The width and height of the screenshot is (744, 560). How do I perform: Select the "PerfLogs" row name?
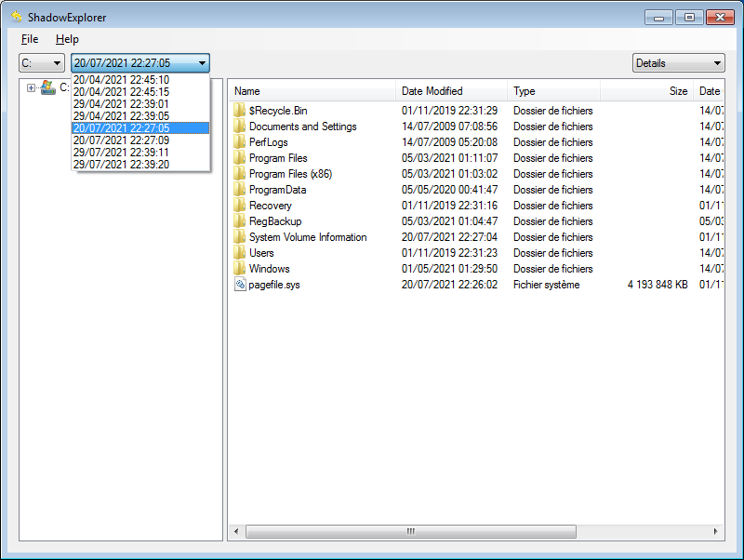269,142
